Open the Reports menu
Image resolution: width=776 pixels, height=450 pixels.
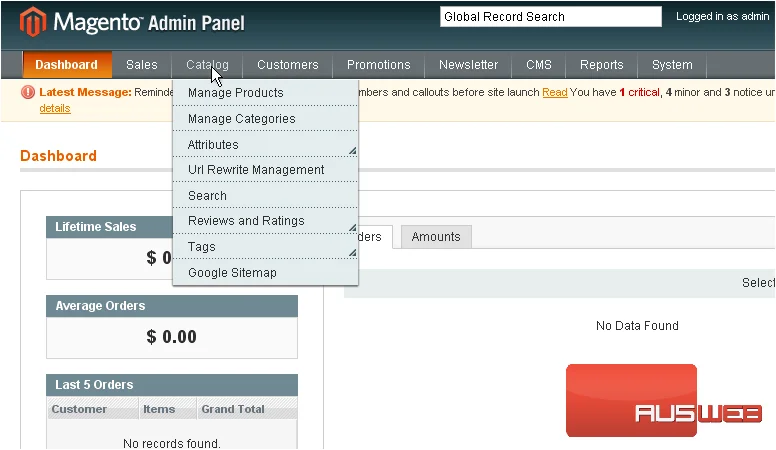(x=601, y=65)
